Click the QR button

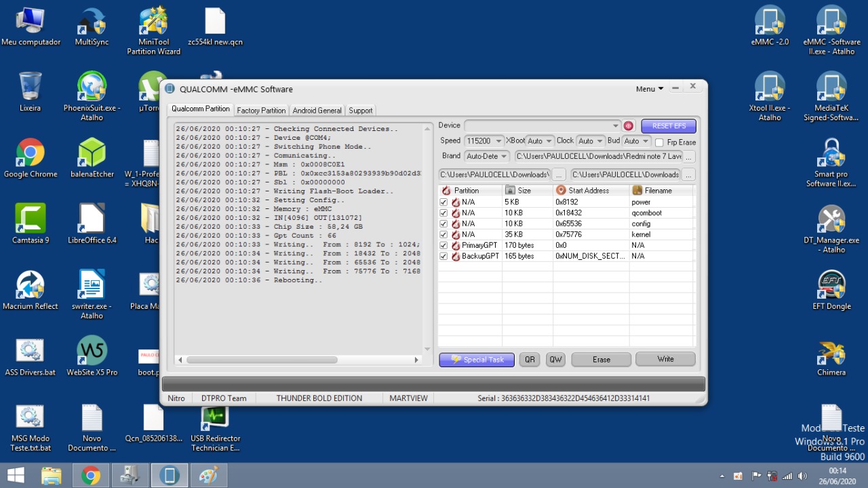tap(530, 360)
